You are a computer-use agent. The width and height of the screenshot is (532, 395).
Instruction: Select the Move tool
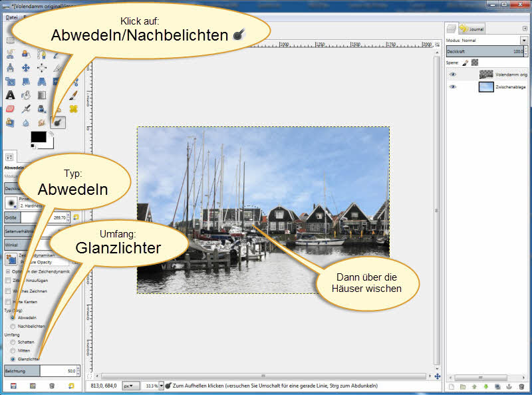pos(26,68)
